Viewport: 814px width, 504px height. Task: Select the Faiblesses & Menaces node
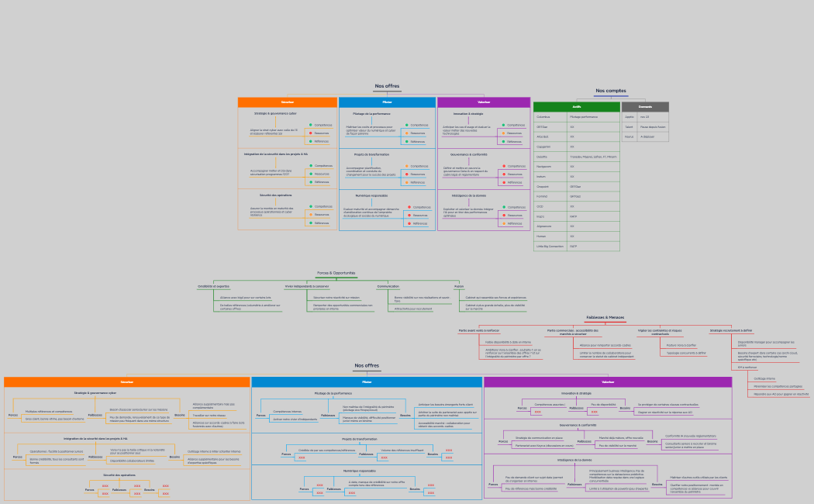605,317
